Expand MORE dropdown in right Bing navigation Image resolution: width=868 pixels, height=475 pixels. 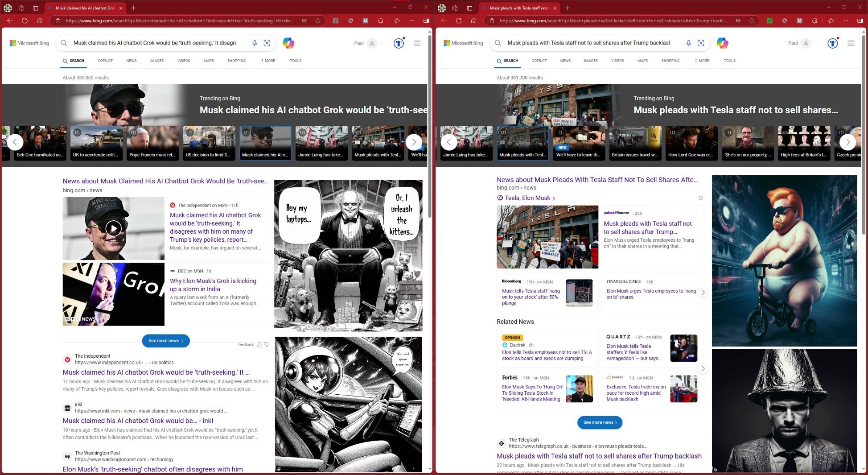point(702,61)
